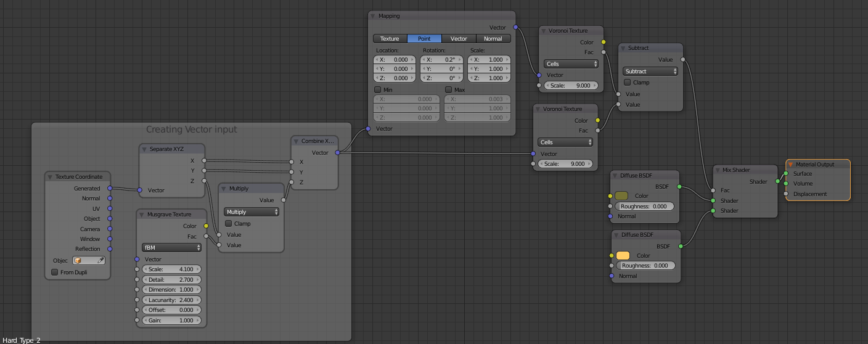Collapse the Mapping node with its triangle
The height and width of the screenshot is (344, 868).
[x=372, y=16]
